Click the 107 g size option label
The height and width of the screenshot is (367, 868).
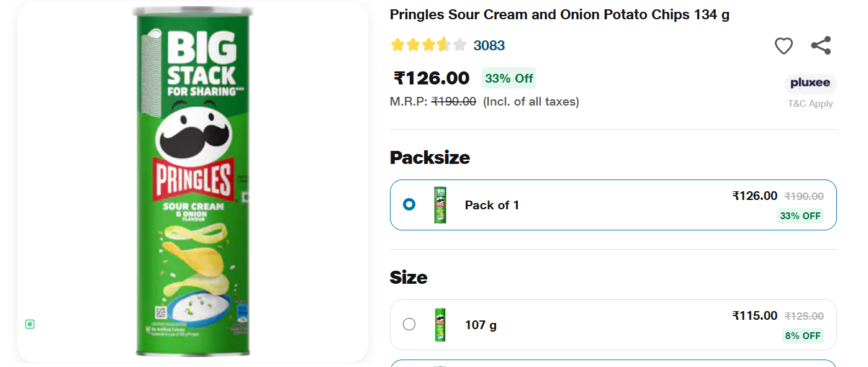coord(481,325)
